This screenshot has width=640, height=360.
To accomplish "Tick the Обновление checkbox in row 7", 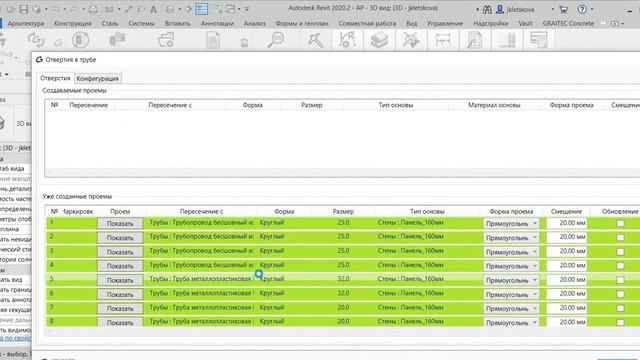I will (620, 308).
